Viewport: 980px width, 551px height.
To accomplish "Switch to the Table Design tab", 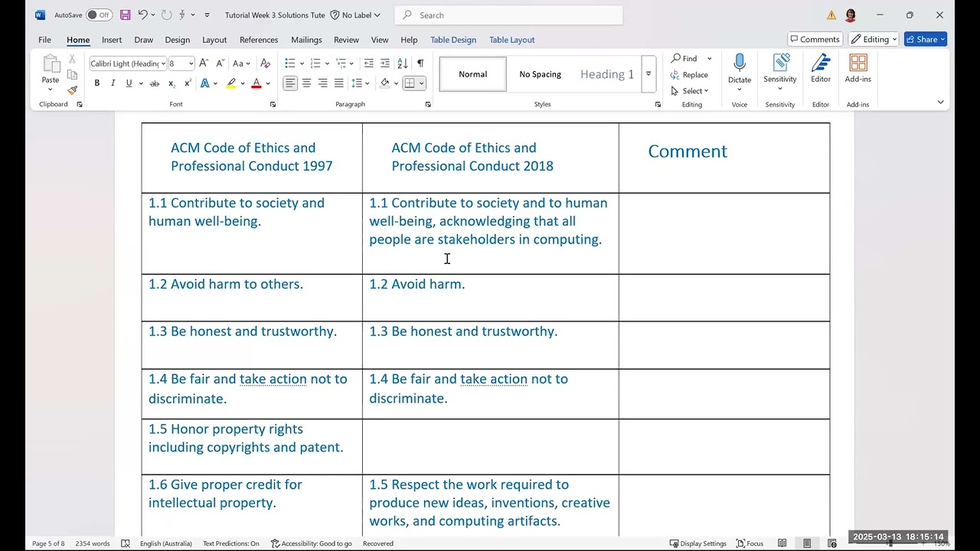I will (453, 40).
